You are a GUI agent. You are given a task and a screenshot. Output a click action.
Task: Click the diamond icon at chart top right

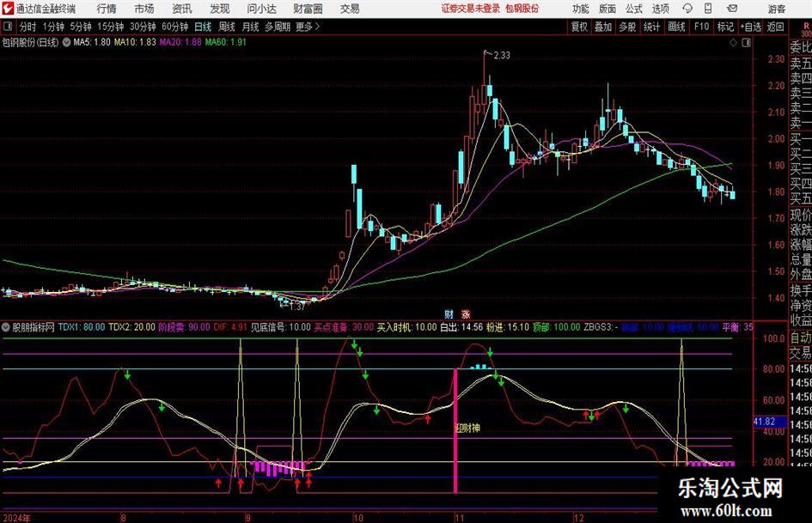(733, 43)
